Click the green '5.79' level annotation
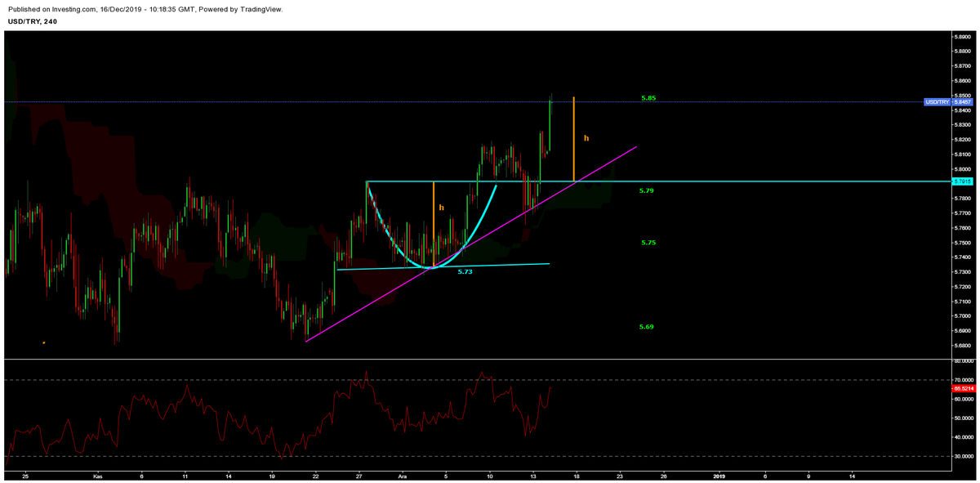 coord(647,190)
